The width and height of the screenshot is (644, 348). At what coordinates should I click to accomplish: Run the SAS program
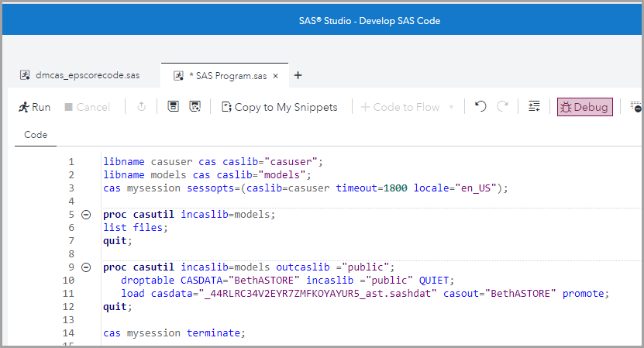pyautogui.click(x=35, y=107)
